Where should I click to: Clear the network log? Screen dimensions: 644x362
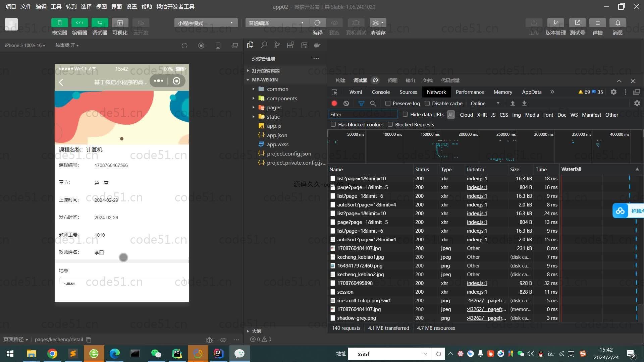346,103
